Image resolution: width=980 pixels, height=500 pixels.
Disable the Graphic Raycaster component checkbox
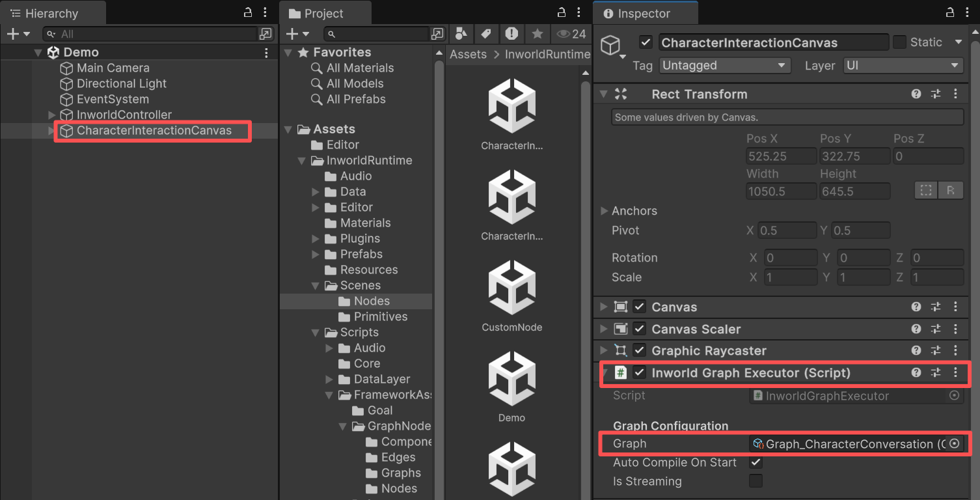640,351
